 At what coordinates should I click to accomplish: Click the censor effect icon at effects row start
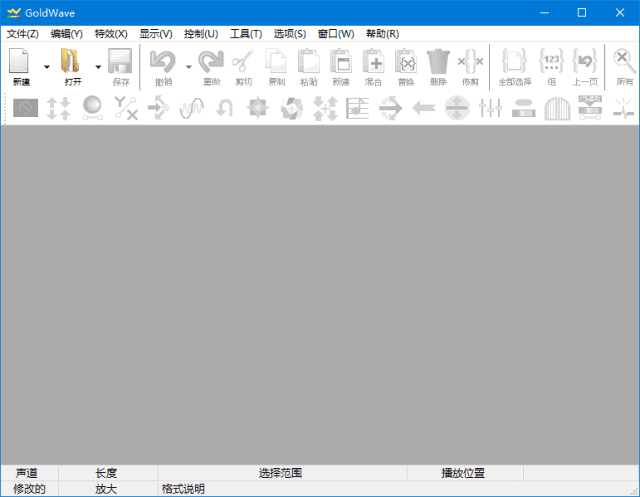tap(26, 108)
